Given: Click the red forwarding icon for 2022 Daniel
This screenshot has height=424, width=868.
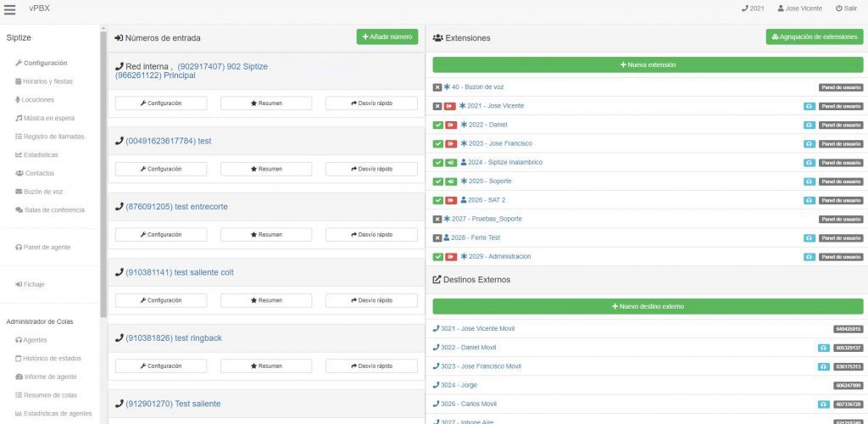Looking at the screenshot, I should coord(451,125).
